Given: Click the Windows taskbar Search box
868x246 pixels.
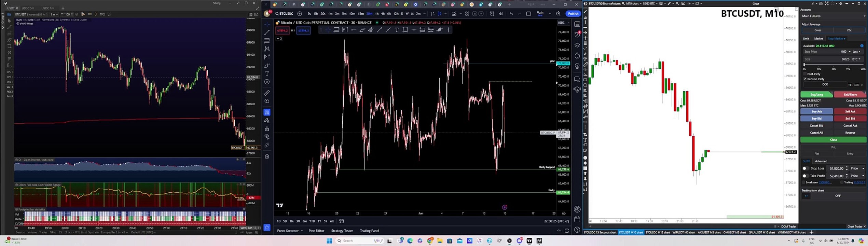Looking at the screenshot, I should point(359,241).
